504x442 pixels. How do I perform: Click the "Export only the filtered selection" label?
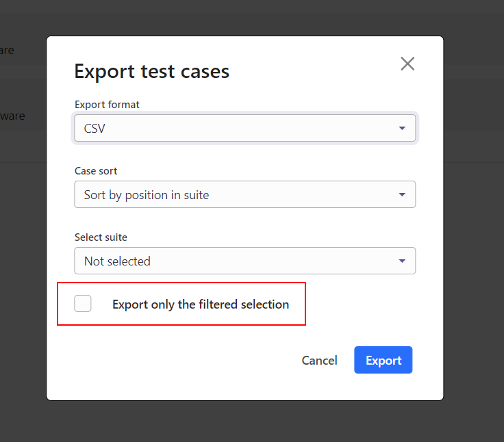click(201, 304)
